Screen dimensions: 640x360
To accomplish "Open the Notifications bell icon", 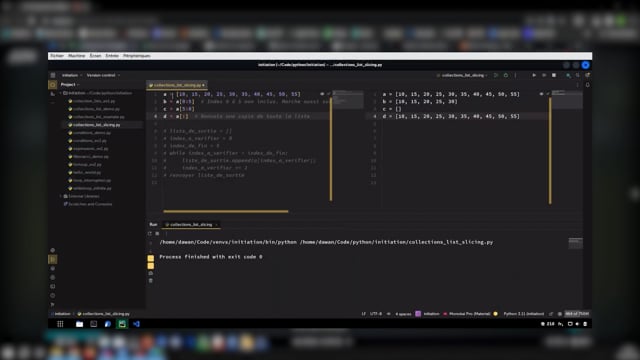I will 587,85.
